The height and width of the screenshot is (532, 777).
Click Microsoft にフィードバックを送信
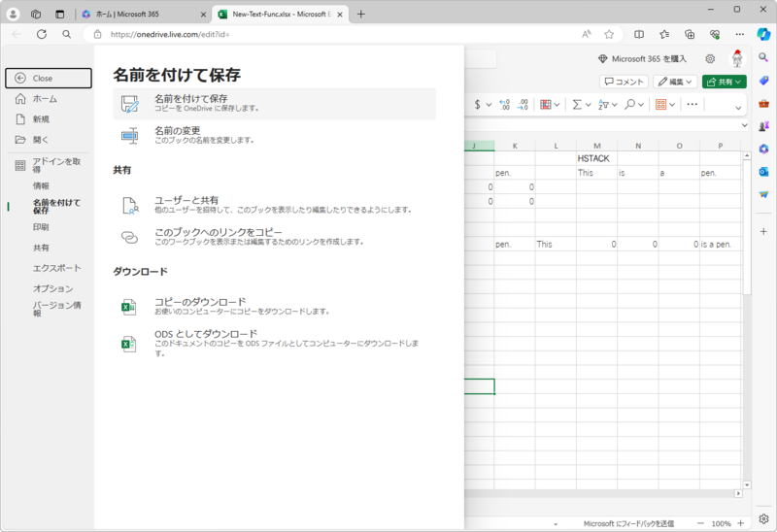(628, 523)
